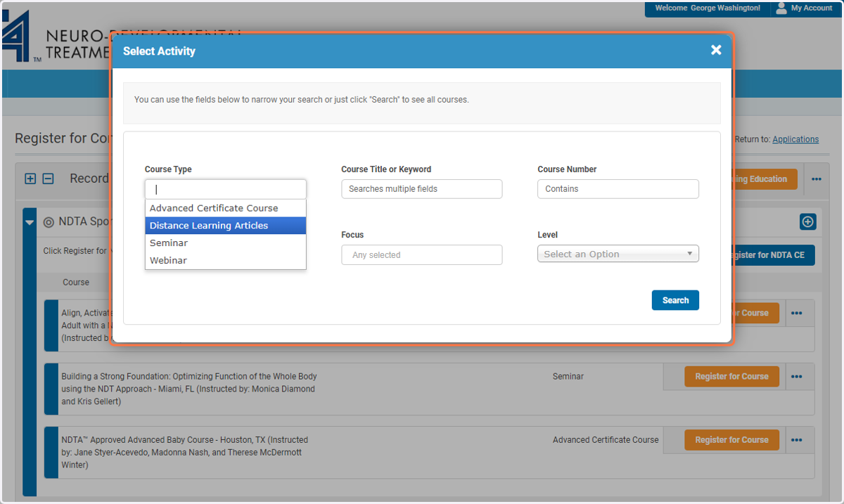Open the My Account menu
The width and height of the screenshot is (844, 504).
coord(803,8)
